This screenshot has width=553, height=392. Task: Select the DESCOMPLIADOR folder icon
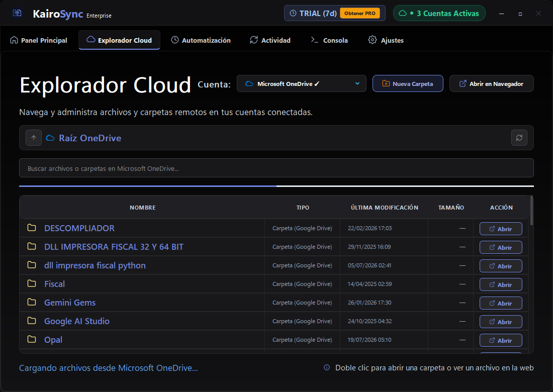pyautogui.click(x=32, y=228)
